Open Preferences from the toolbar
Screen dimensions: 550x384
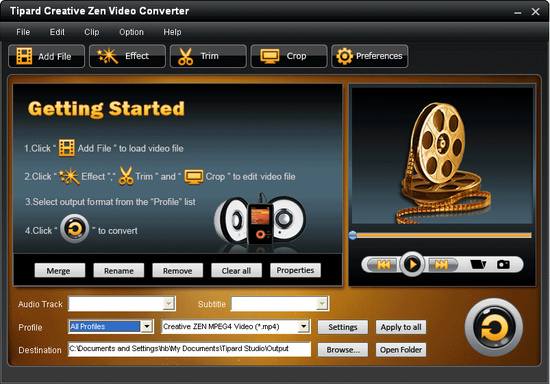370,56
